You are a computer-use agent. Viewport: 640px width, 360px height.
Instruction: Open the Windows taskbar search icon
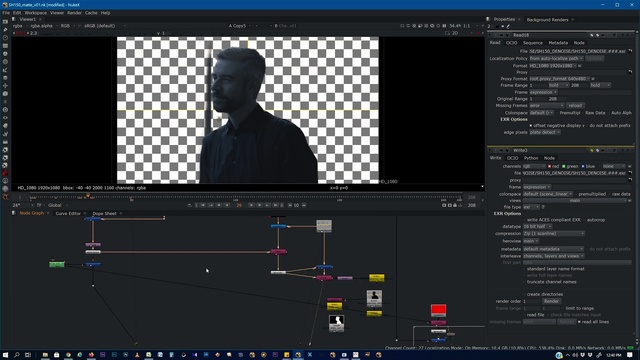coord(17,355)
